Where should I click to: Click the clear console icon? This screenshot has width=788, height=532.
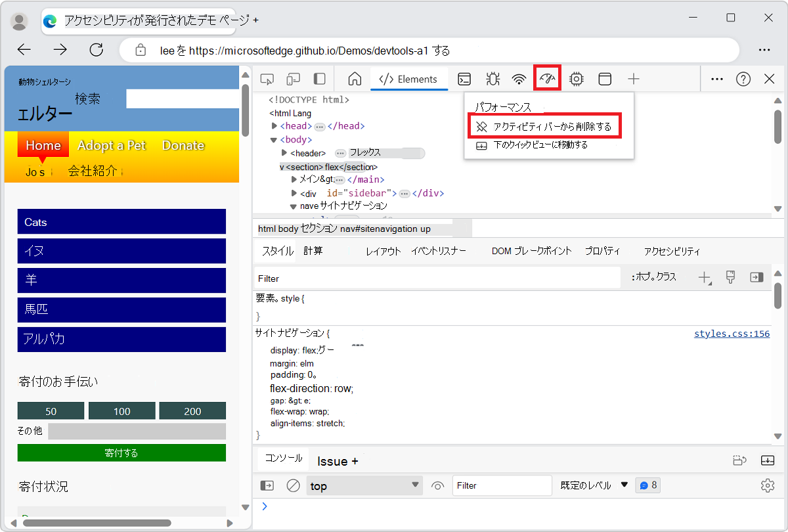click(293, 485)
